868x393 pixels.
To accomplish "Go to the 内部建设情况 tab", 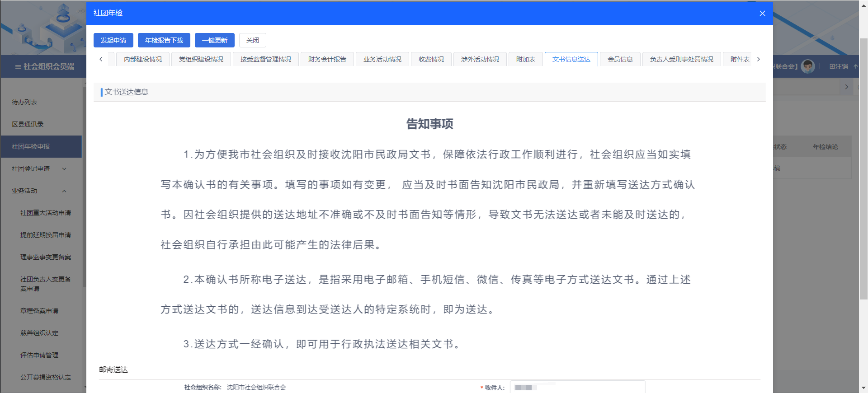I will 142,59.
